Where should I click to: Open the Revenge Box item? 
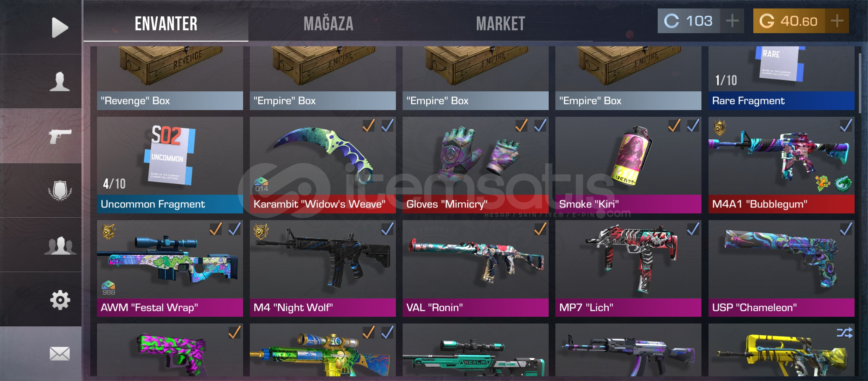(170, 78)
